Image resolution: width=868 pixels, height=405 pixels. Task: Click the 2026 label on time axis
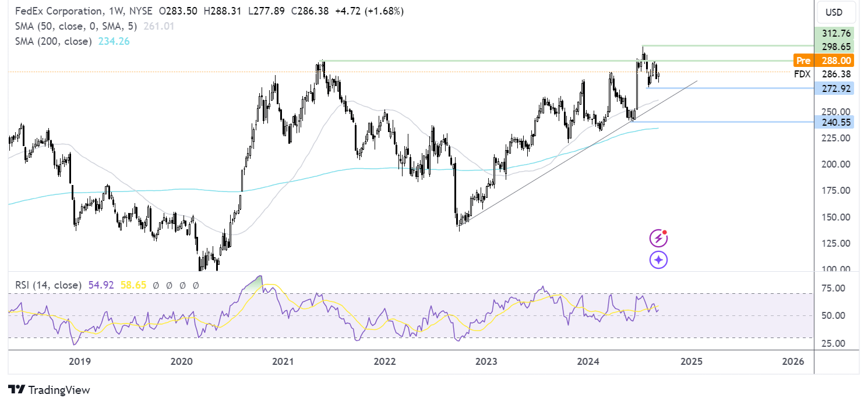(793, 361)
